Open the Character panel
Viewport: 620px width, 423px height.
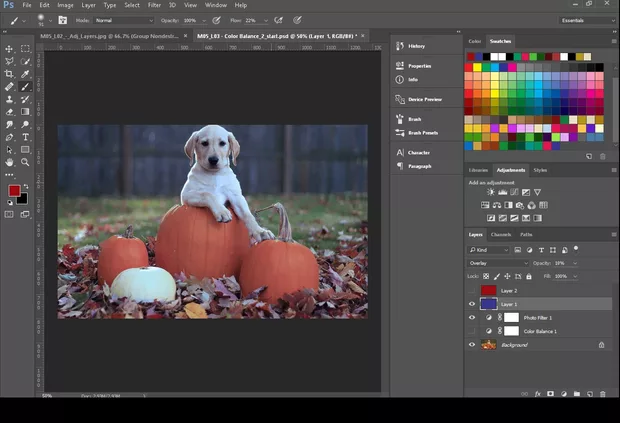pyautogui.click(x=419, y=153)
